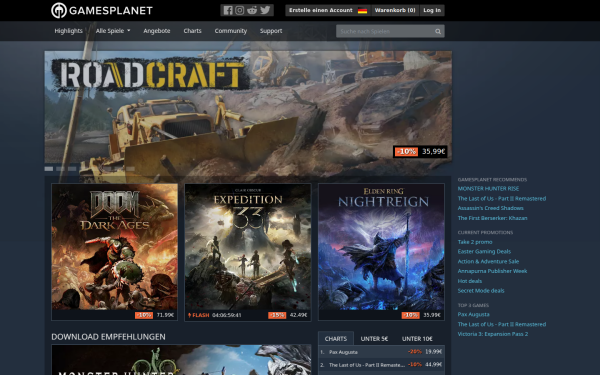600x375 pixels.
Task: Click Expedition 33 price 42,49€
Action: (x=298, y=315)
